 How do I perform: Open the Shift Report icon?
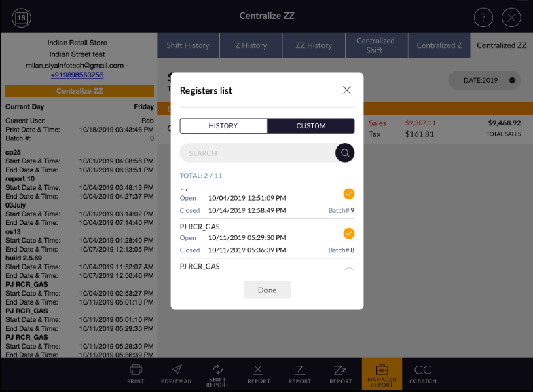point(218,373)
